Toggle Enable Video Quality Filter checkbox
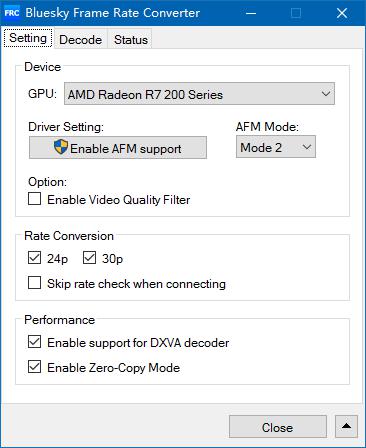The height and width of the screenshot is (448, 366). (35, 199)
